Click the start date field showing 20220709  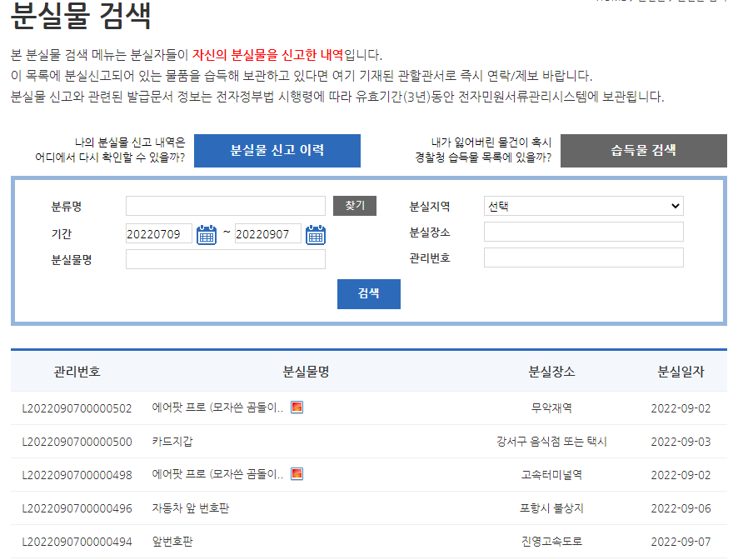click(x=159, y=233)
